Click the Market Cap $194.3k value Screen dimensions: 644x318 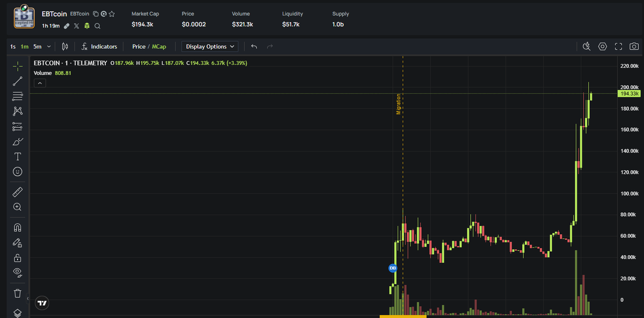(142, 25)
